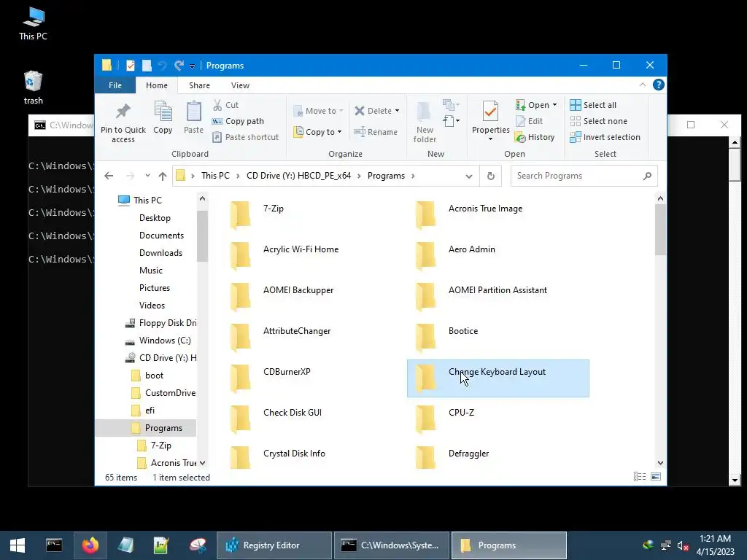The width and height of the screenshot is (747, 560).
Task: Open the File menu tab
Action: pyautogui.click(x=115, y=85)
